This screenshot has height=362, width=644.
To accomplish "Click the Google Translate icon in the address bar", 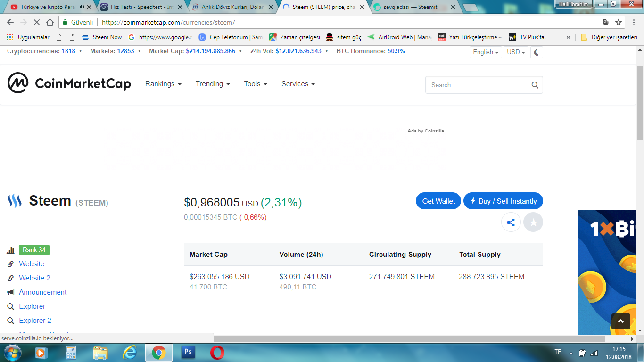I will point(607,22).
